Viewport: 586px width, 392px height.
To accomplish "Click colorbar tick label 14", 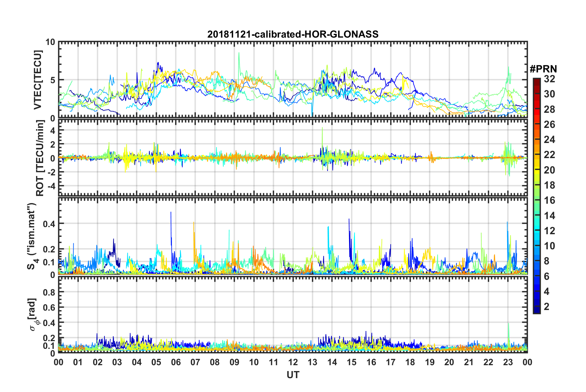I will tap(549, 215).
